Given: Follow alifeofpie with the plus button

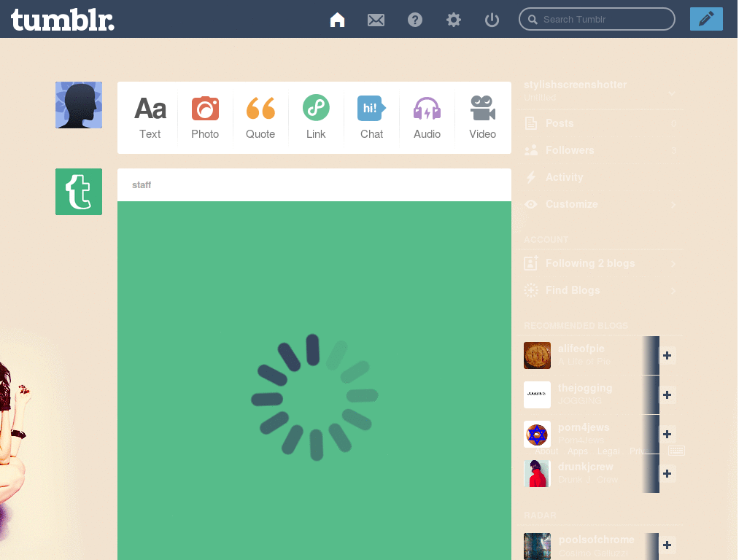Looking at the screenshot, I should pyautogui.click(x=667, y=355).
